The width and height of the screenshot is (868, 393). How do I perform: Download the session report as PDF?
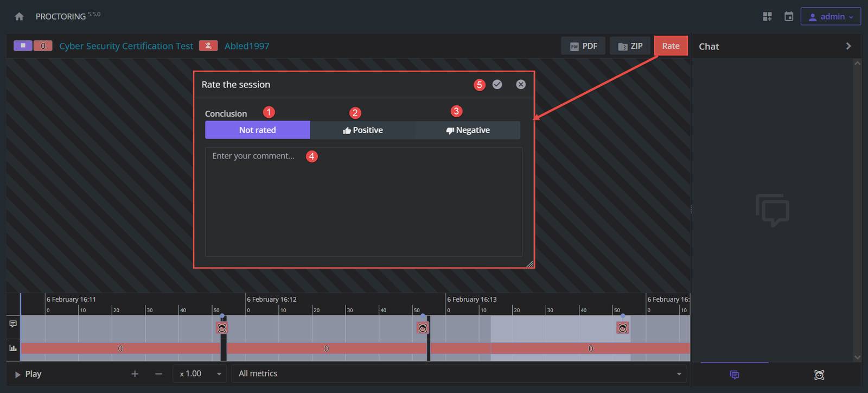click(583, 46)
